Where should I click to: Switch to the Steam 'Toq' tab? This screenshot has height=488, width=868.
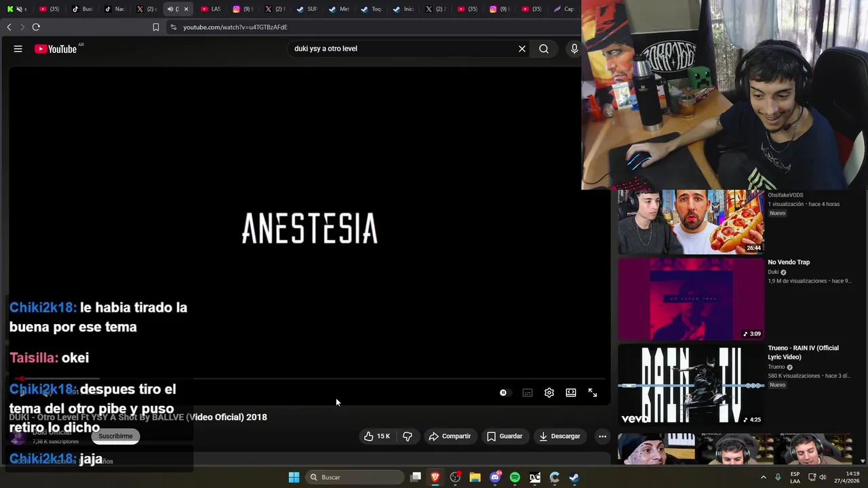(x=370, y=9)
